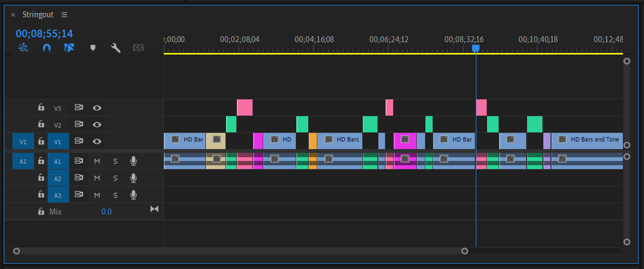
Task: Toggle Sync Lock on A3
Action: tap(78, 195)
